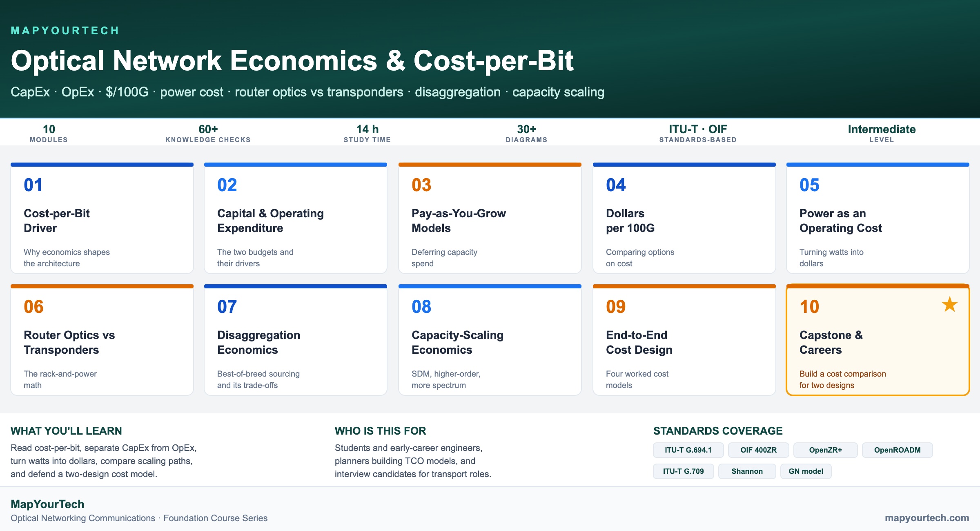Click the MapYourTech footer brand name
The width and height of the screenshot is (980, 531).
tap(47, 504)
